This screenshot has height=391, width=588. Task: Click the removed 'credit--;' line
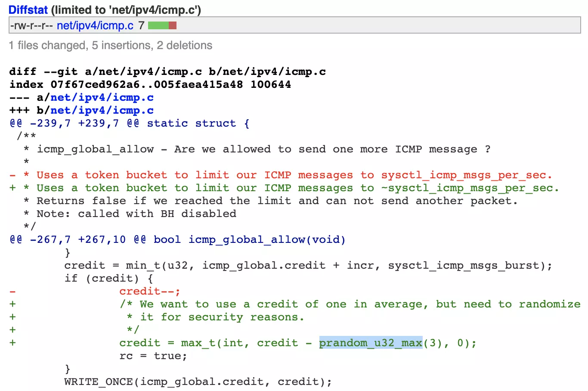pos(150,291)
